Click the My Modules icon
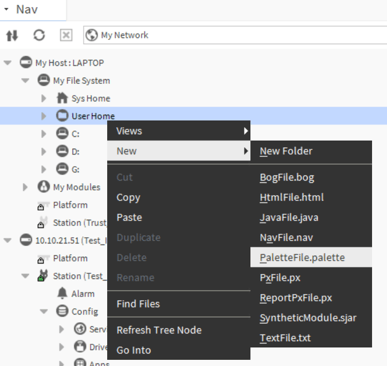The height and width of the screenshot is (366, 387). (x=44, y=187)
